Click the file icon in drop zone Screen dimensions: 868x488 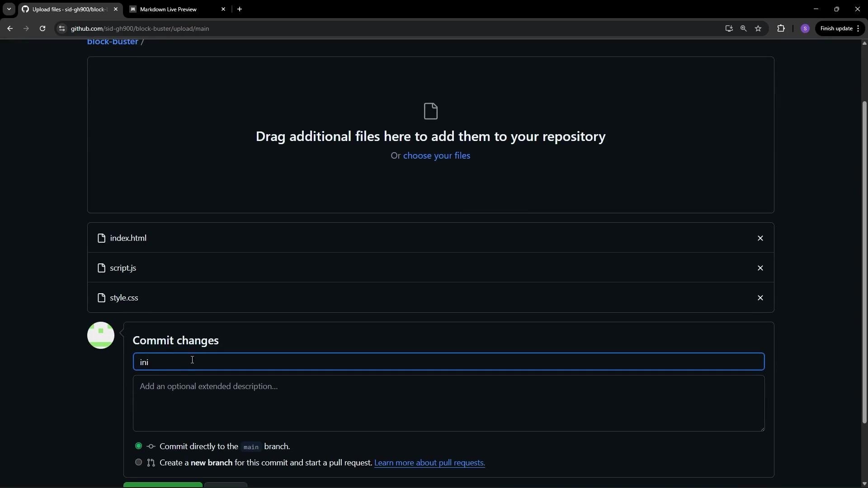pyautogui.click(x=430, y=111)
